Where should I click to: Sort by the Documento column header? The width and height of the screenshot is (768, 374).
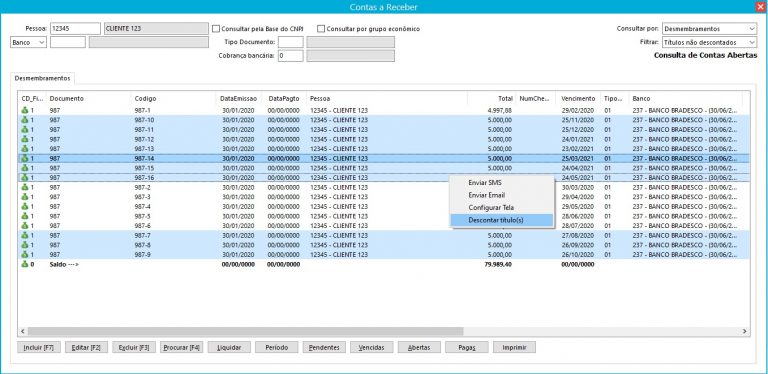coord(89,98)
